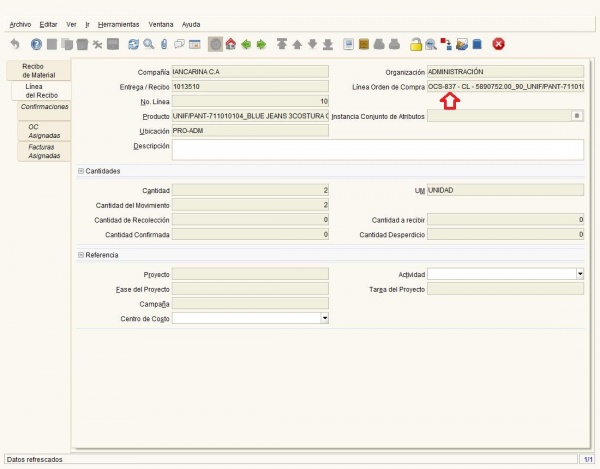
Task: Open the Ayuda menu
Action: tap(191, 24)
